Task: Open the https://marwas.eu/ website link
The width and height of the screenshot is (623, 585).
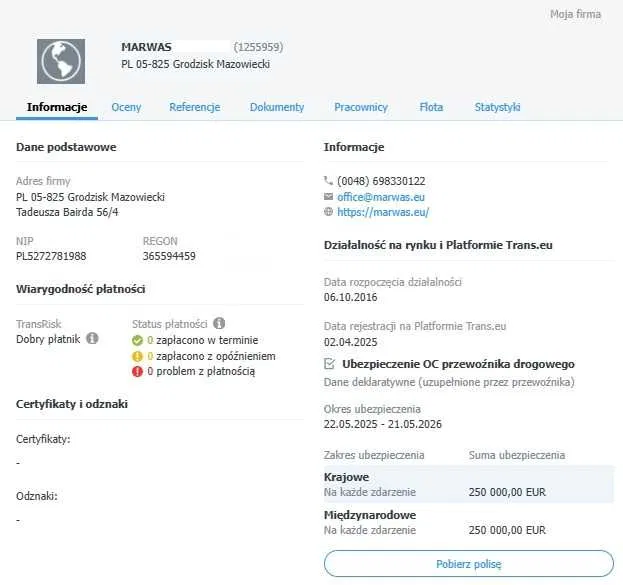Action: point(383,212)
